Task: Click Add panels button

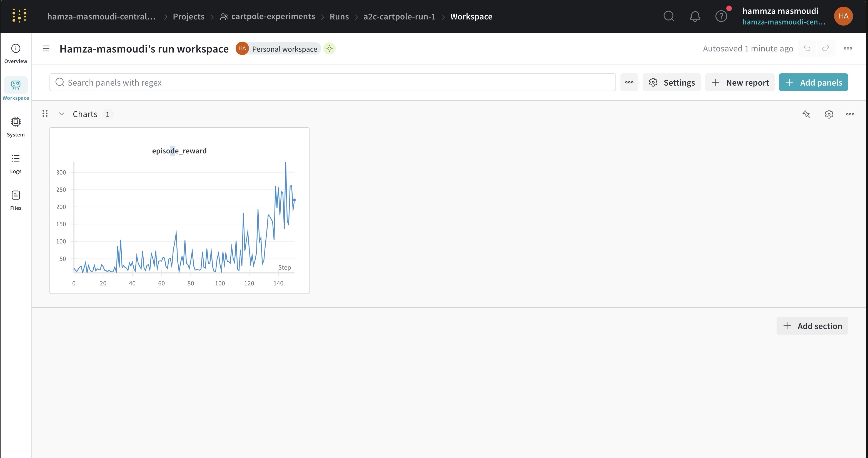Action: pos(813,82)
